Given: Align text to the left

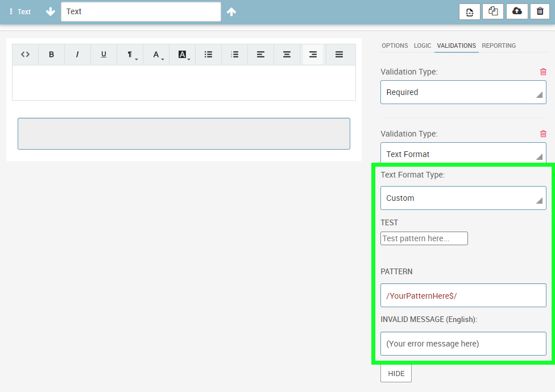Looking at the screenshot, I should [x=261, y=55].
